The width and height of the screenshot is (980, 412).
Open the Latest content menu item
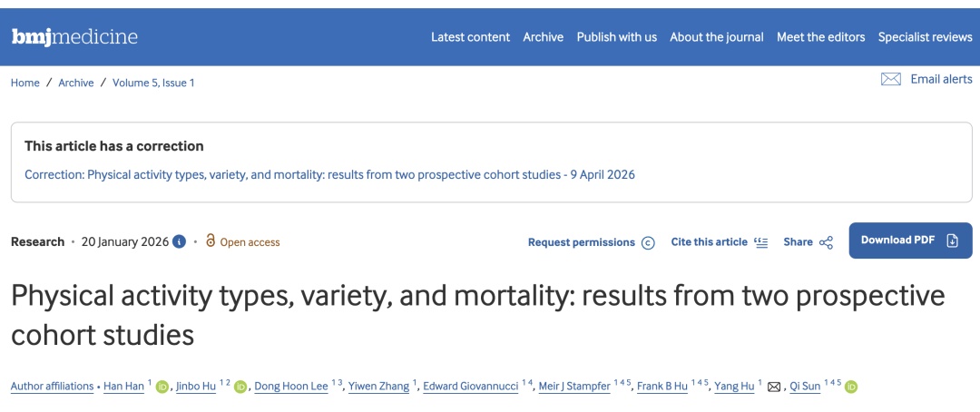[471, 37]
